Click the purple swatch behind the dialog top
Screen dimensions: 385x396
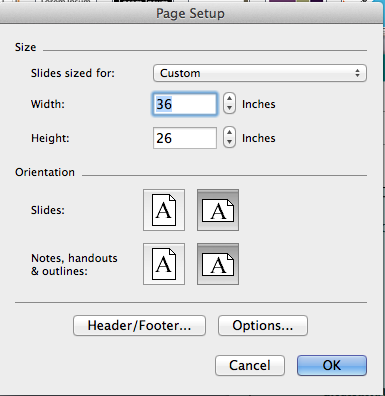[282, 1]
